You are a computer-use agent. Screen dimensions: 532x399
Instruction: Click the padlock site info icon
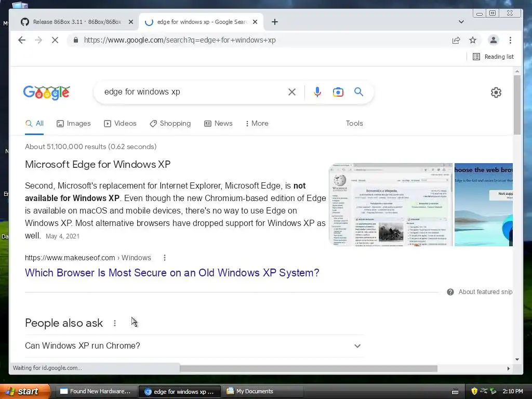(76, 40)
